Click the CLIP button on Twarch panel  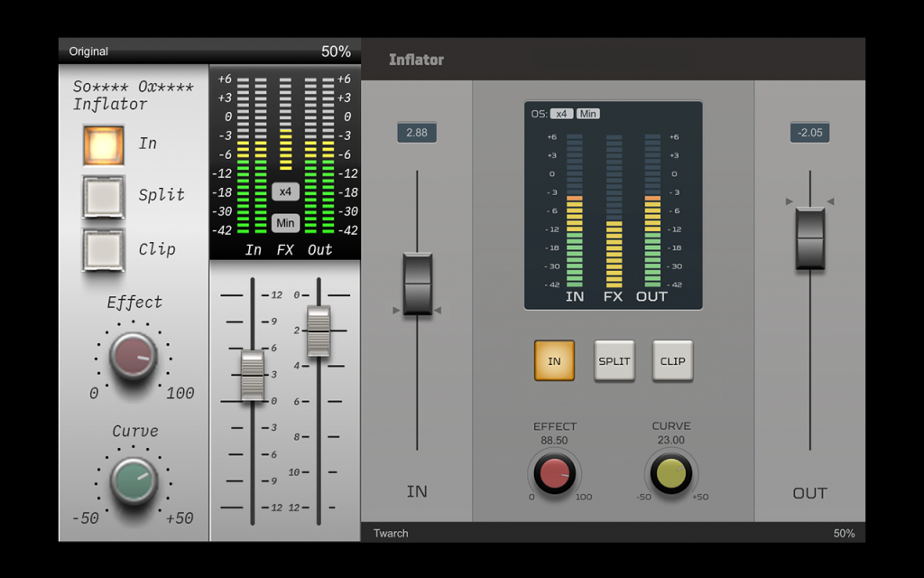pos(672,360)
